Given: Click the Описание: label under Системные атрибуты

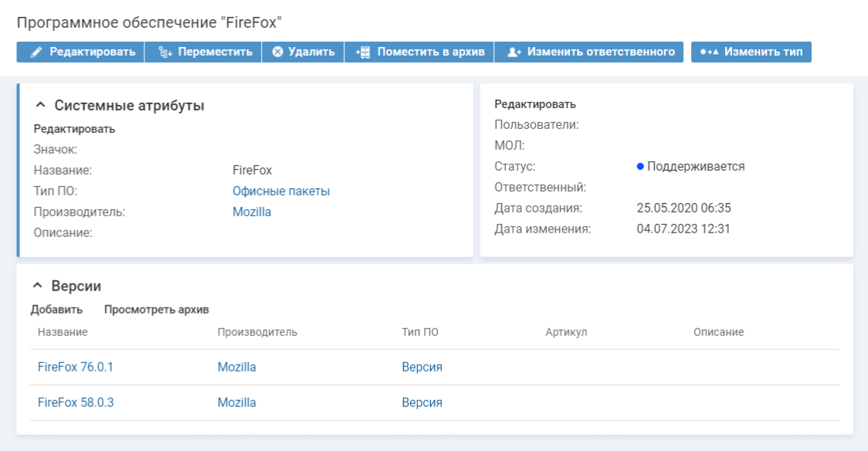Looking at the screenshot, I should (x=63, y=233).
